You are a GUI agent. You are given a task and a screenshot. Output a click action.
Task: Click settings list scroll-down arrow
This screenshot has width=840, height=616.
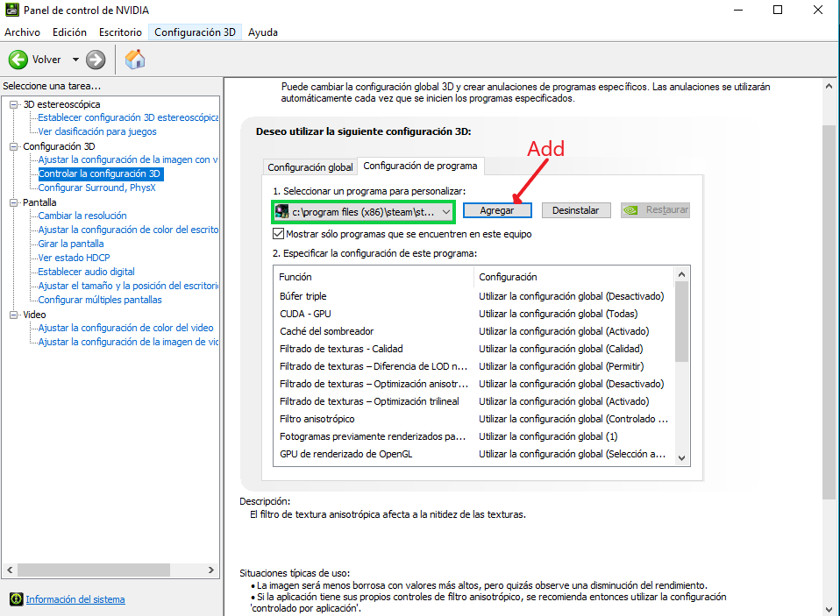[x=681, y=457]
